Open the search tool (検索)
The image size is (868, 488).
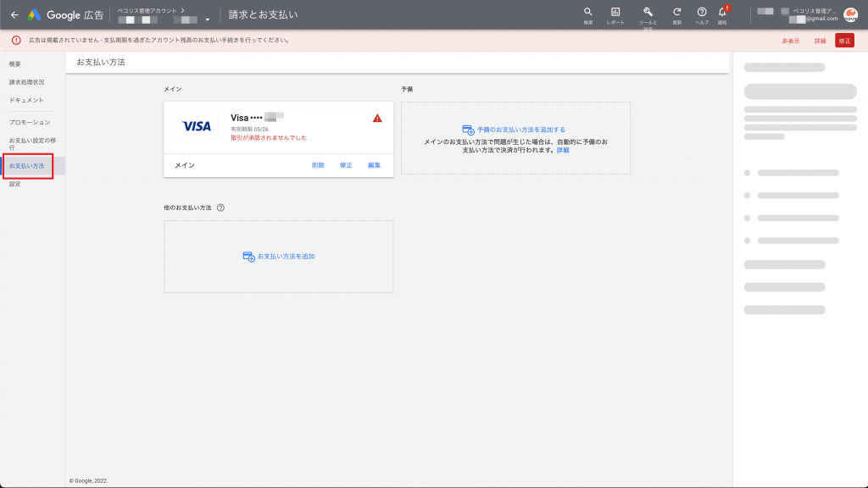click(588, 13)
